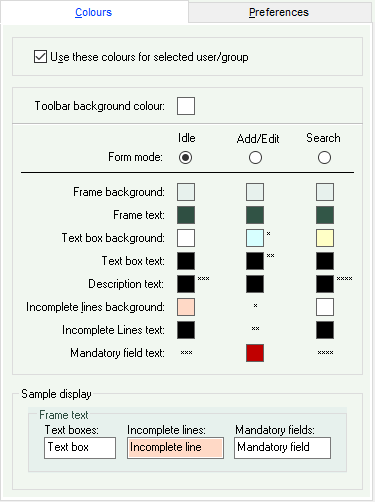Click the Idle Description text black swatch
The image size is (375, 502).
click(186, 284)
